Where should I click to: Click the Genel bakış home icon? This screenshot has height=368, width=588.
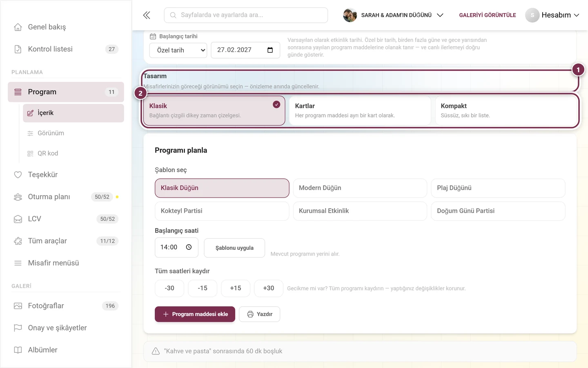18,27
